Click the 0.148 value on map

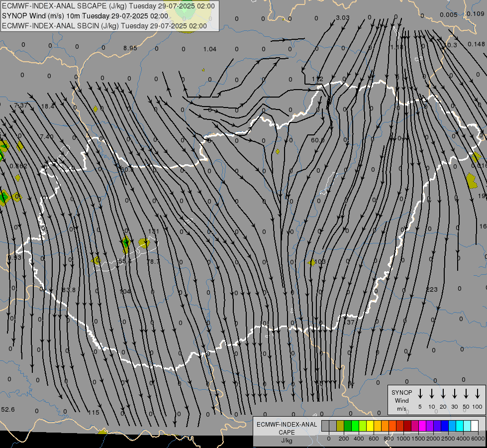click(476, 44)
